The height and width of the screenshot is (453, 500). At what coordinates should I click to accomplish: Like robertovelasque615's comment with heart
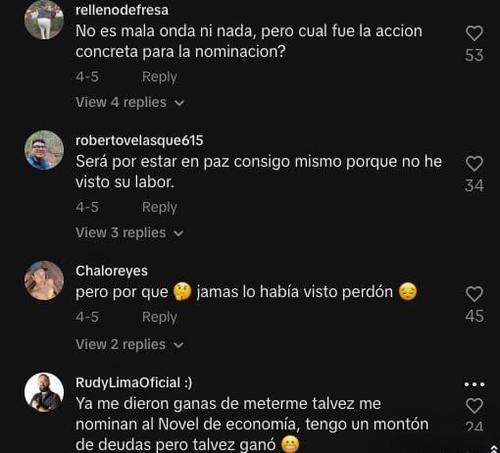[x=474, y=164]
